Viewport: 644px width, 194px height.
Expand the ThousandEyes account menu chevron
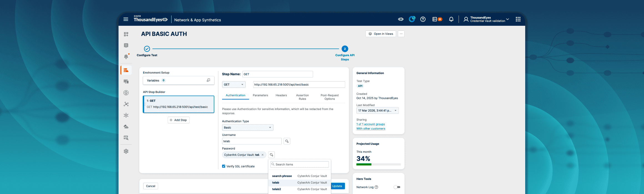pos(508,19)
